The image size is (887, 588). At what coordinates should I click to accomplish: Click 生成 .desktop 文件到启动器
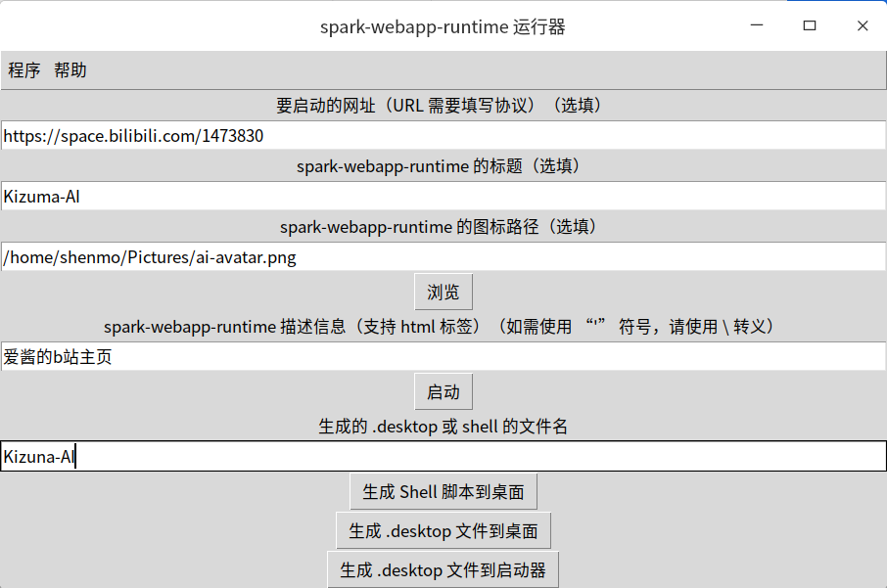[442, 568]
